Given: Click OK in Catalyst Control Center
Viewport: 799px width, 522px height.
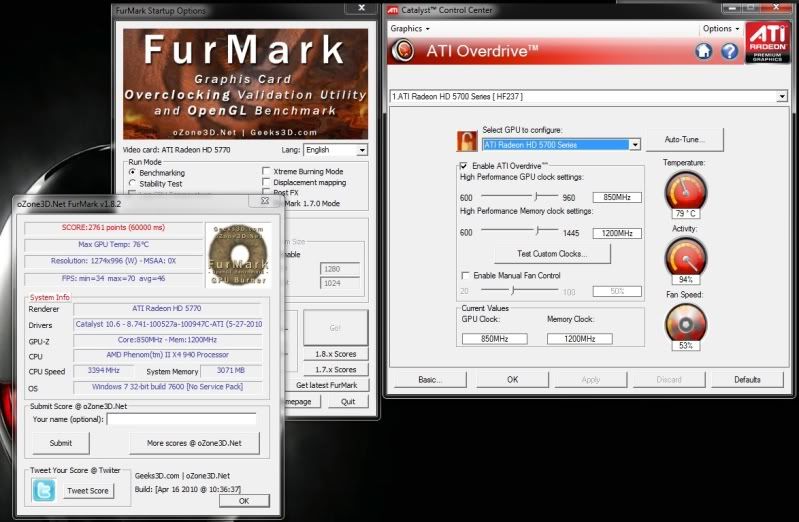Looking at the screenshot, I should point(513,380).
